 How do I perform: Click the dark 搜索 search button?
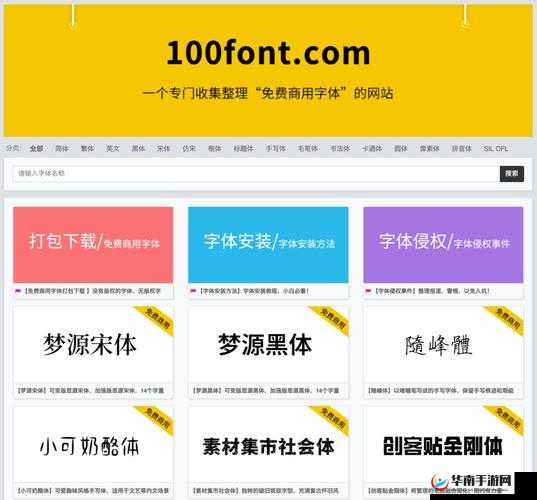click(512, 174)
